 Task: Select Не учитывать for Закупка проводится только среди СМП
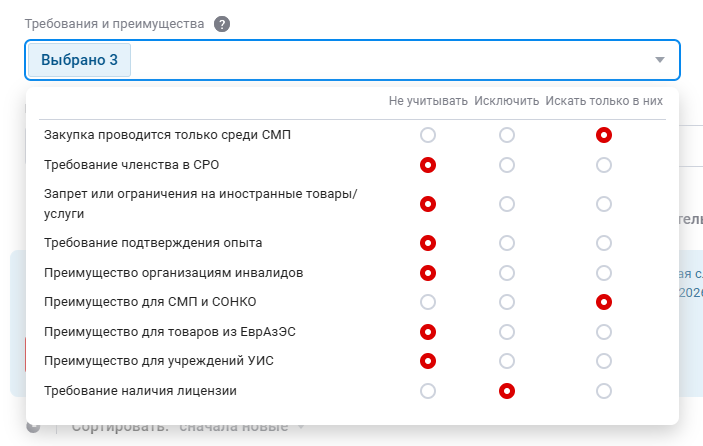tap(428, 135)
